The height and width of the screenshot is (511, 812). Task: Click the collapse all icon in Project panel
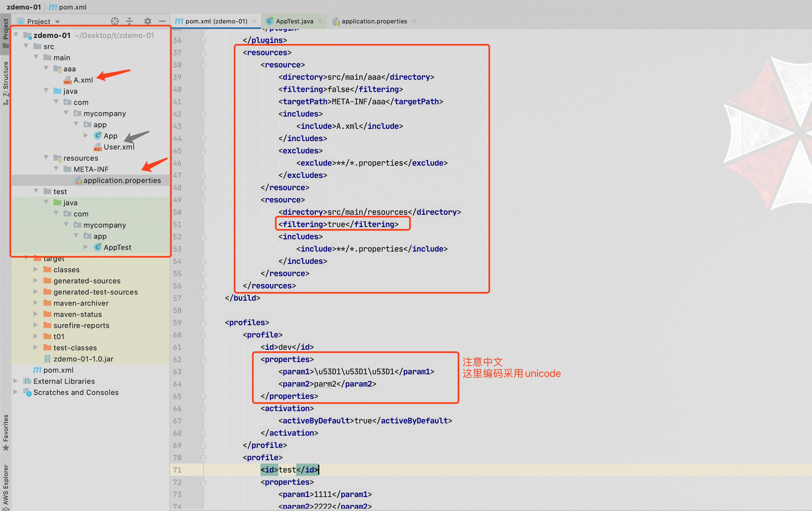click(129, 21)
